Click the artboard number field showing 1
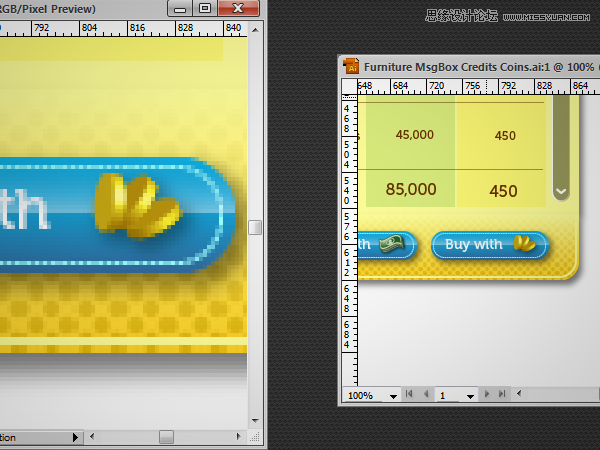Image resolution: width=600 pixels, height=450 pixels. point(450,396)
